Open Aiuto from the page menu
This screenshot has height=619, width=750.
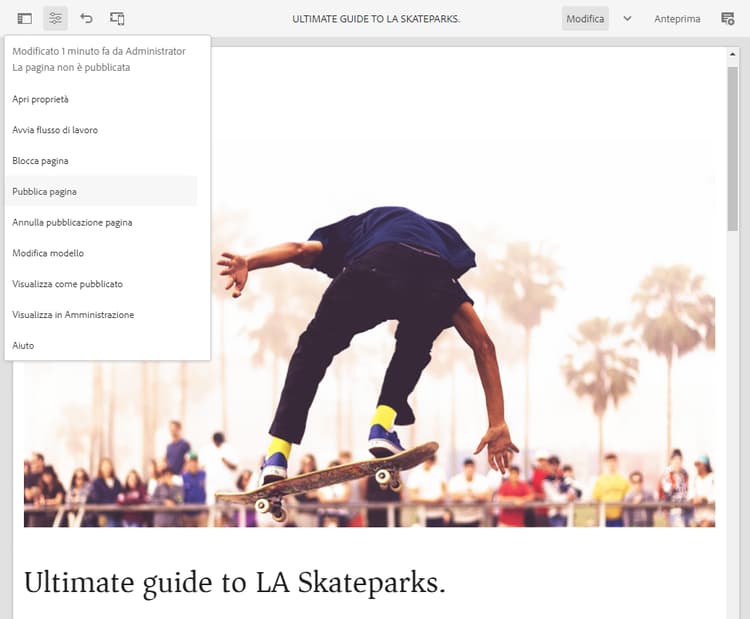point(23,346)
